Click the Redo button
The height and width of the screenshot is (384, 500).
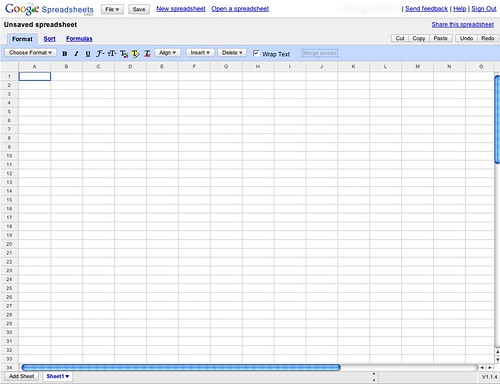click(x=487, y=38)
